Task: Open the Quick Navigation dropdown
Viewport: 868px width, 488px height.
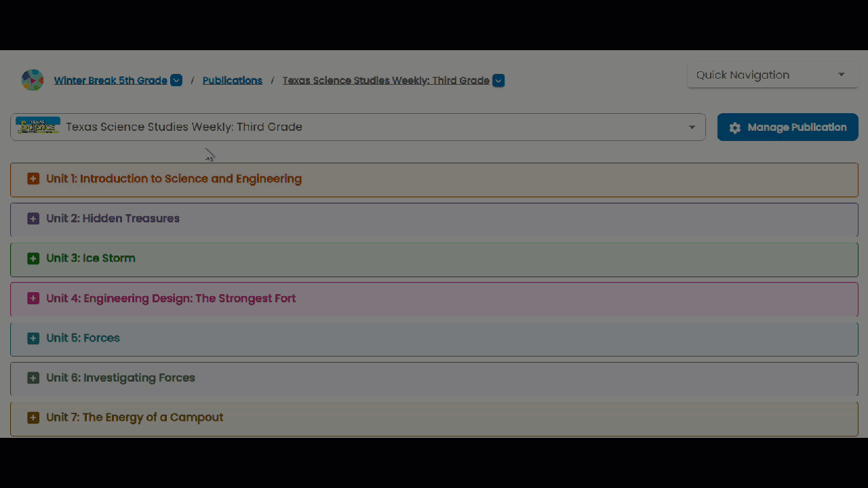Action: click(x=772, y=75)
